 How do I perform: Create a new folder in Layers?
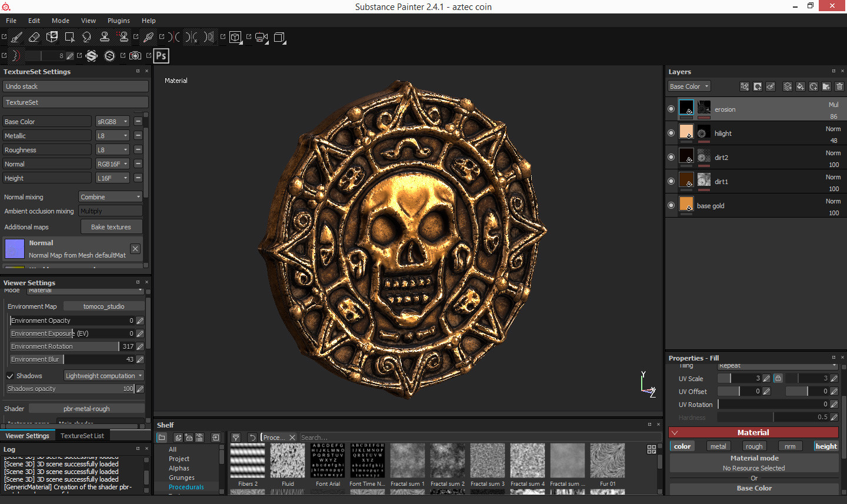826,86
